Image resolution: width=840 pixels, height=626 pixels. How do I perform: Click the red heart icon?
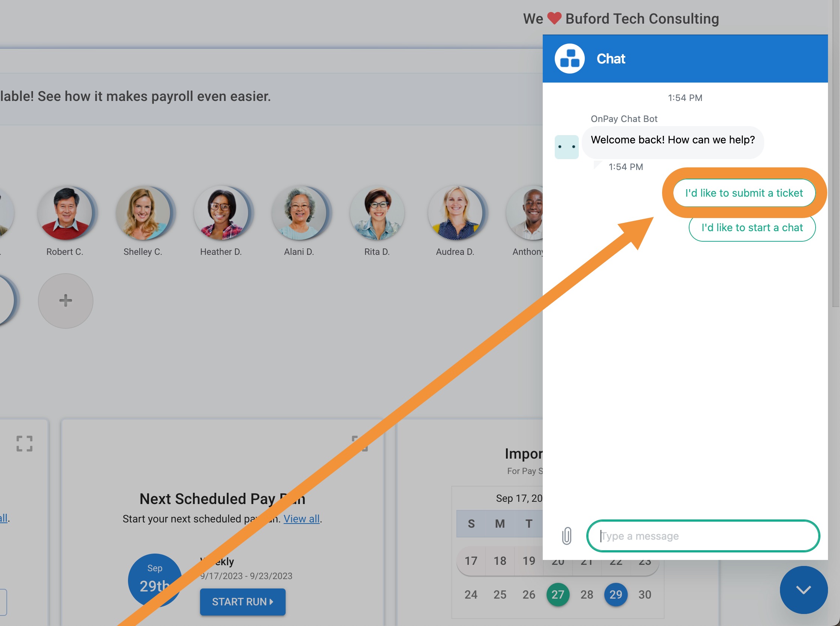[554, 18]
